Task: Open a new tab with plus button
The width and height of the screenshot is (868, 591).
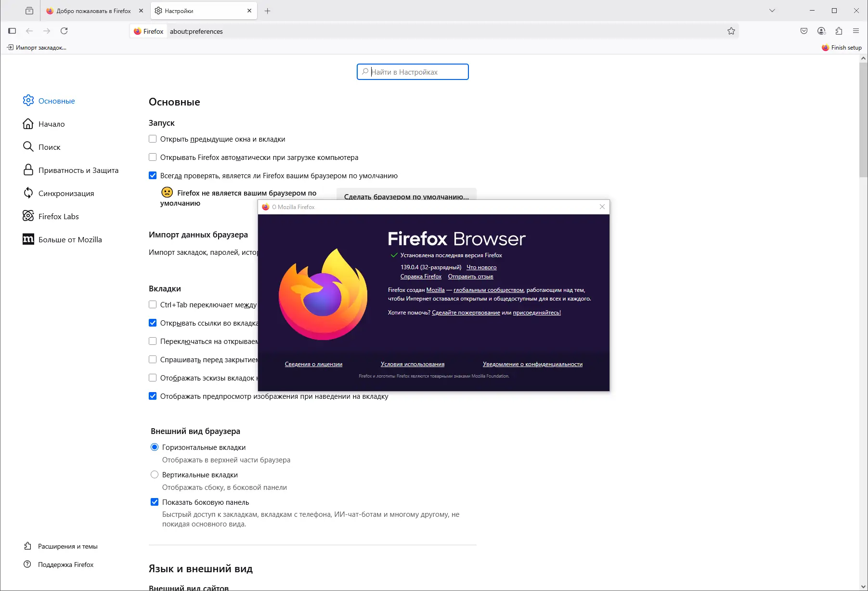Action: pyautogui.click(x=268, y=11)
